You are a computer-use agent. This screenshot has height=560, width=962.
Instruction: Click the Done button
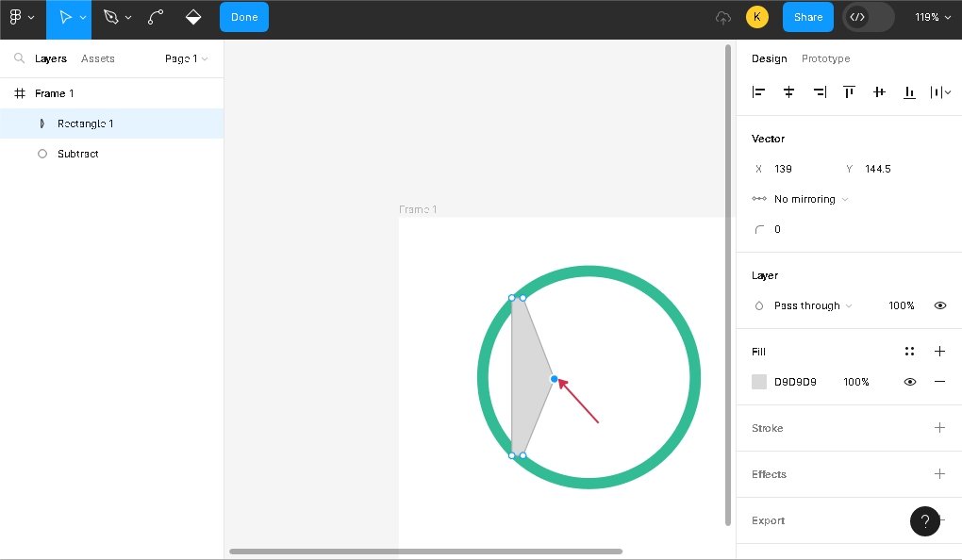tap(243, 17)
